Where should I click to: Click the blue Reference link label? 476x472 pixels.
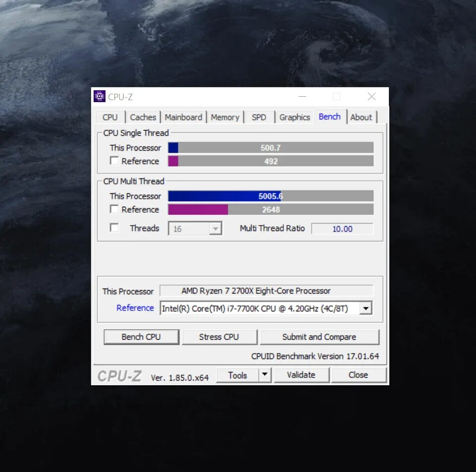pos(135,308)
